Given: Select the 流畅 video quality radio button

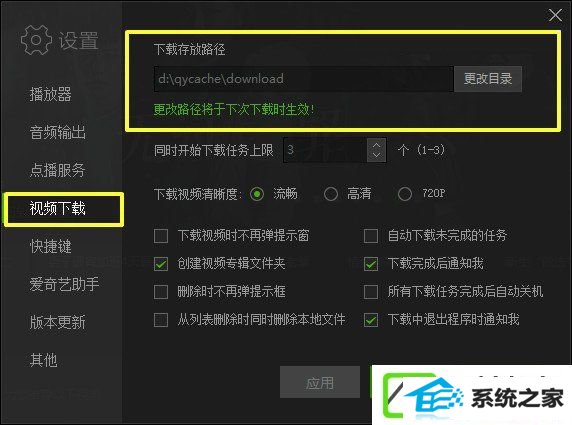Looking at the screenshot, I should click(x=257, y=194).
